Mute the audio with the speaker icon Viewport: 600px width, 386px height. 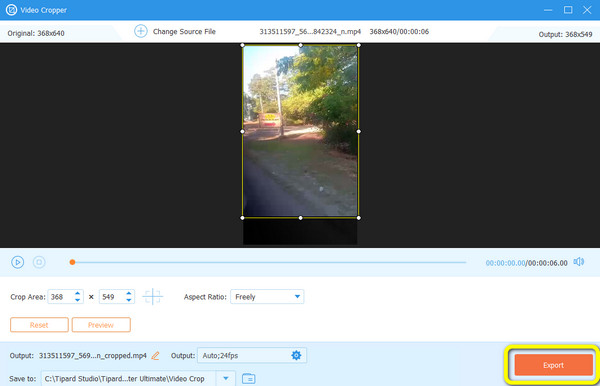(579, 262)
